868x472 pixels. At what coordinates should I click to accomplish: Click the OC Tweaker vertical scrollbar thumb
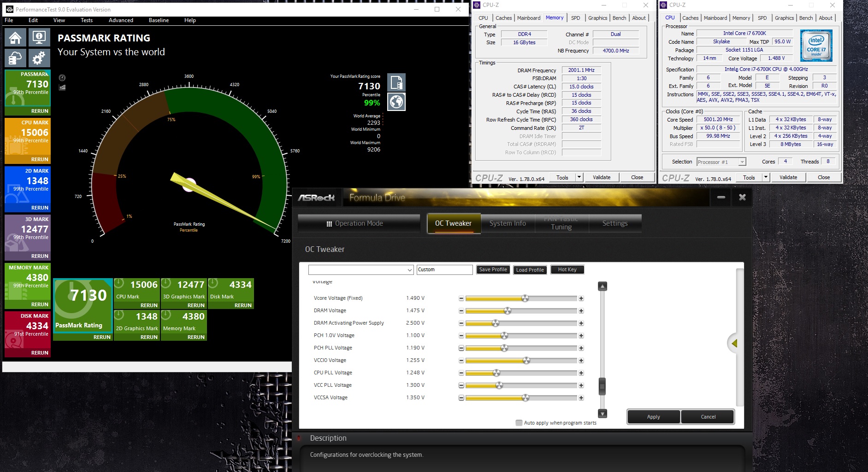coord(602,386)
